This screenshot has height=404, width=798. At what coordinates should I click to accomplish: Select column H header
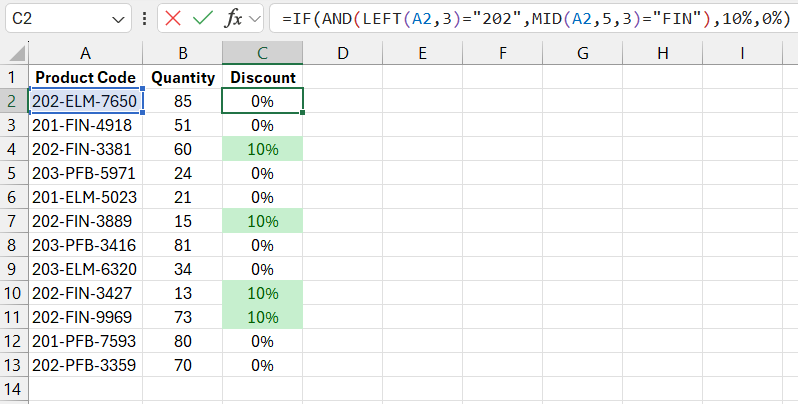662,52
